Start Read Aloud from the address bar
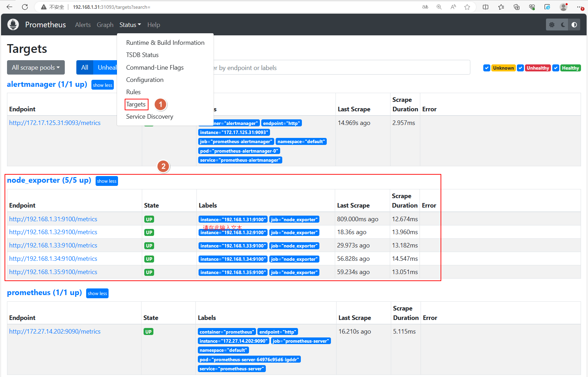This screenshot has height=377, width=588. [453, 7]
